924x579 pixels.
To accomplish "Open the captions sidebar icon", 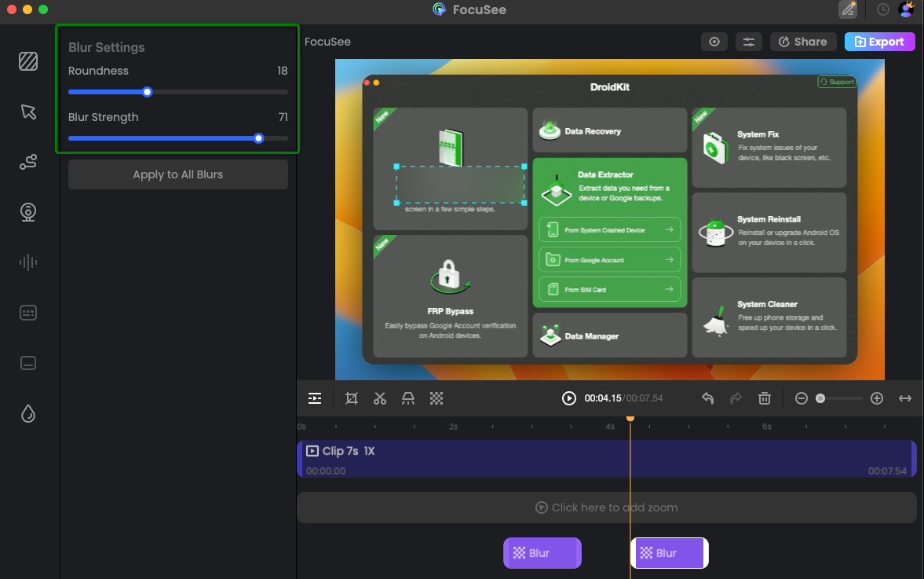I will point(28,363).
